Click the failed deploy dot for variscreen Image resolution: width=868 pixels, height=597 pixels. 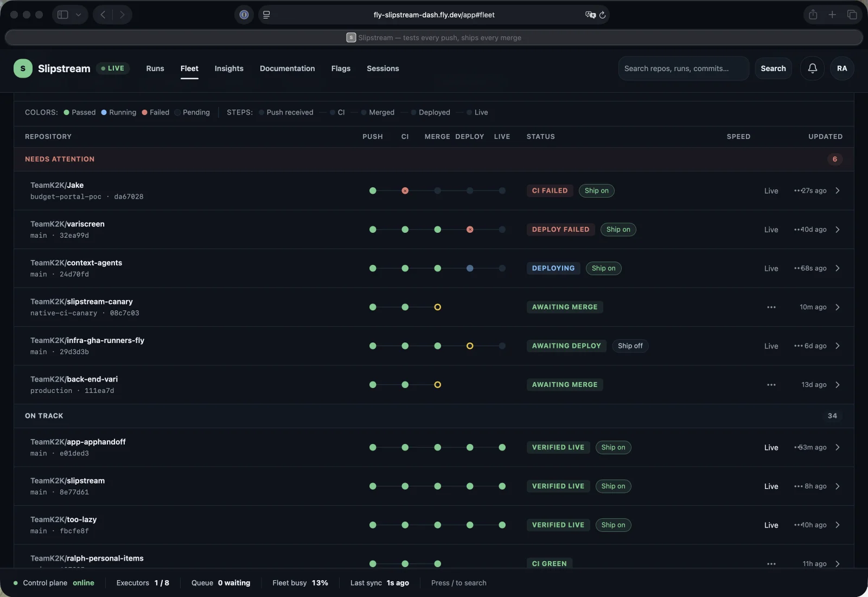(x=470, y=230)
